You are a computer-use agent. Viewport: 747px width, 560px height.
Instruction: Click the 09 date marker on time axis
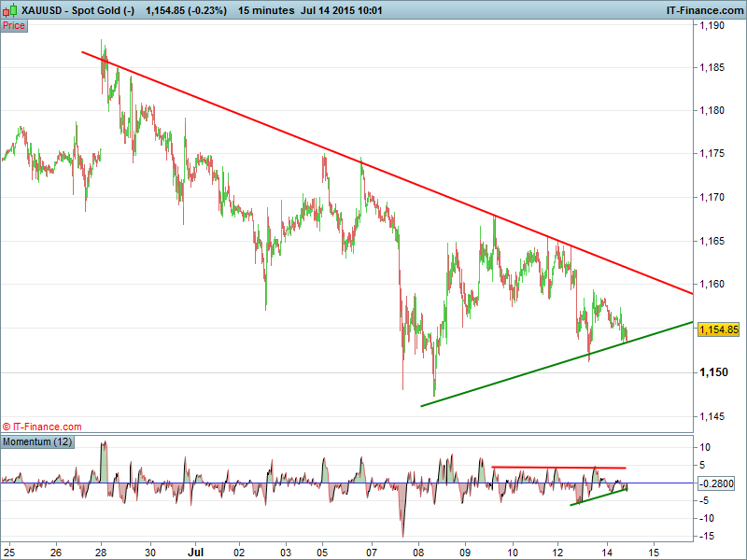pyautogui.click(x=467, y=552)
